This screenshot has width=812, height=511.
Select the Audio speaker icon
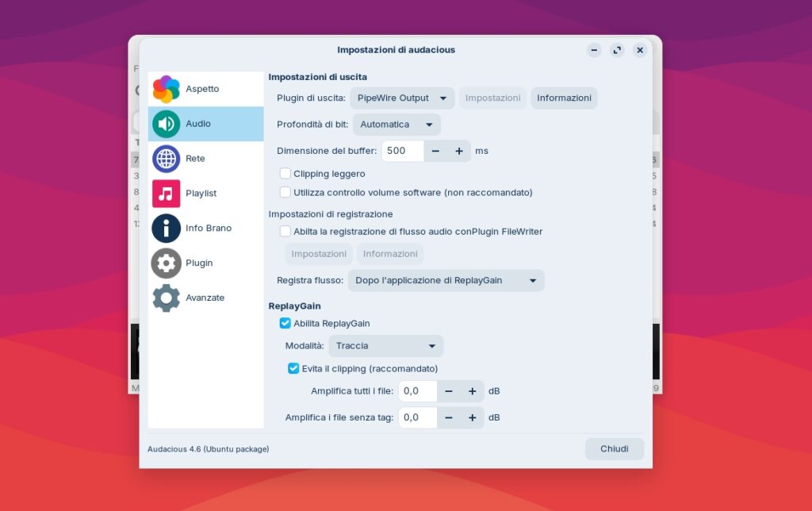point(166,124)
